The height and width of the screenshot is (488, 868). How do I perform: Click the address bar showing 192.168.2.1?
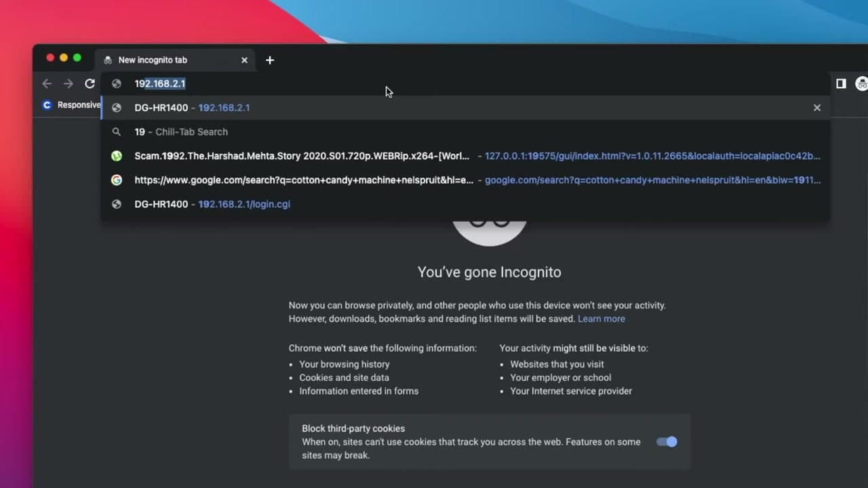pos(465,83)
